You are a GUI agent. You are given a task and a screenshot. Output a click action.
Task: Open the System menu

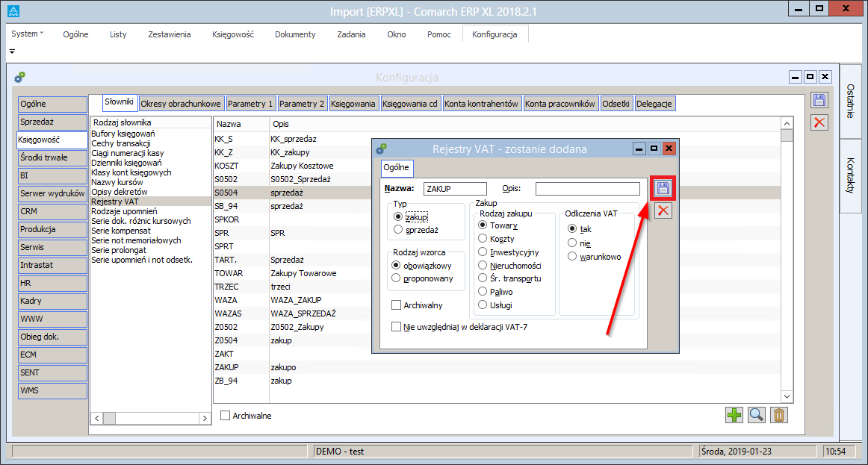(26, 34)
